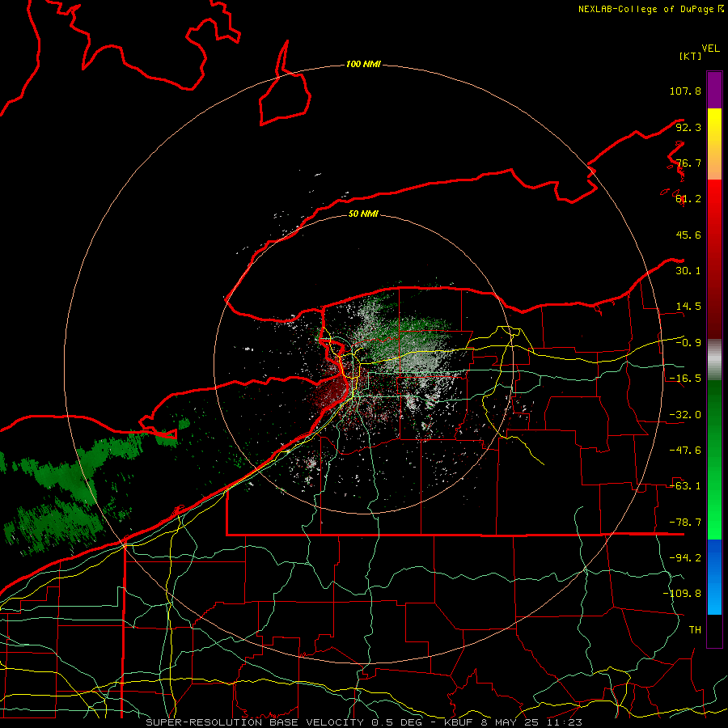Click the -16.5 velocity scale value
728x728 pixels.
tap(685, 379)
